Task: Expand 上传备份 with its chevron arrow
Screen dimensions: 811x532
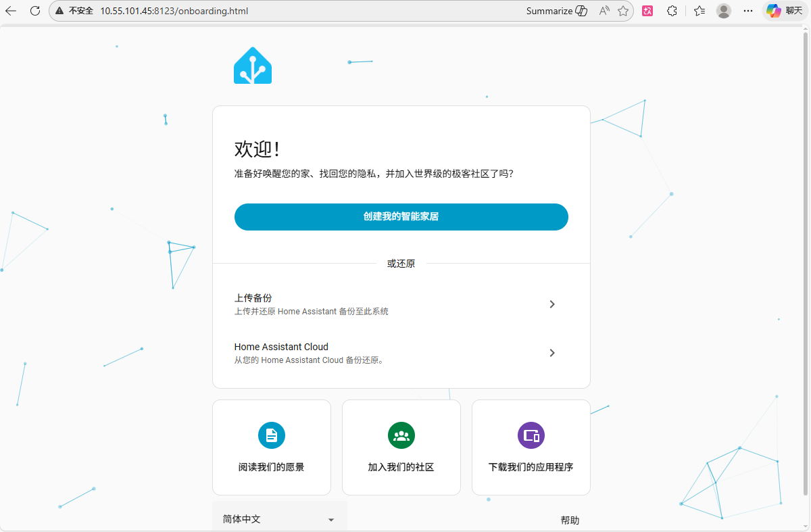Action: 552,304
